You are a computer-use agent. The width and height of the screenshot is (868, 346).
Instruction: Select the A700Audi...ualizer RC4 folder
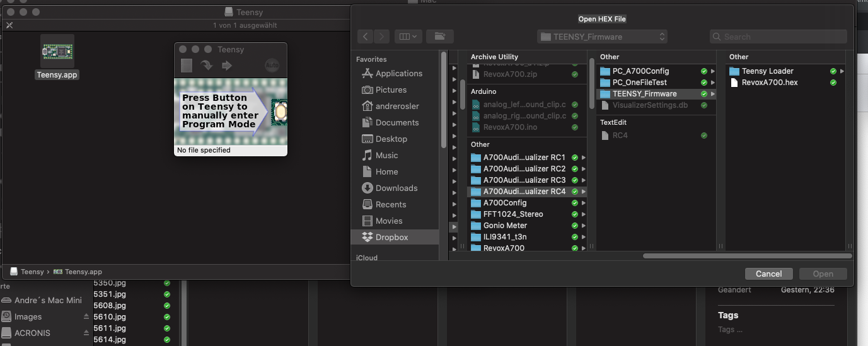click(x=526, y=191)
